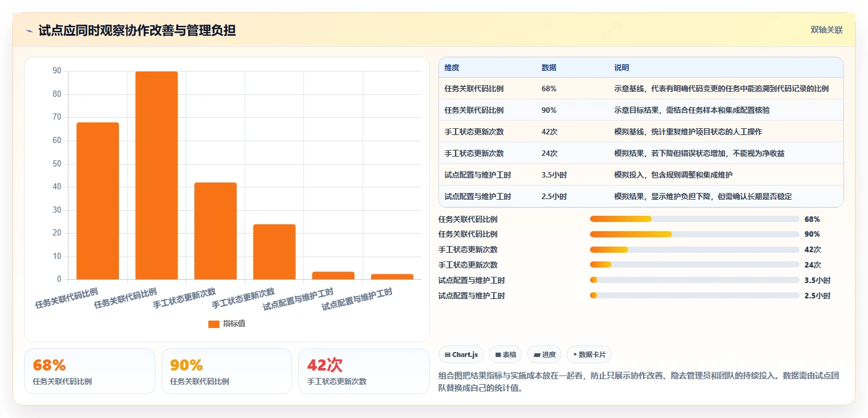Click the 24次 cell in the table
Image resolution: width=868 pixels, height=418 pixels.
[549, 154]
